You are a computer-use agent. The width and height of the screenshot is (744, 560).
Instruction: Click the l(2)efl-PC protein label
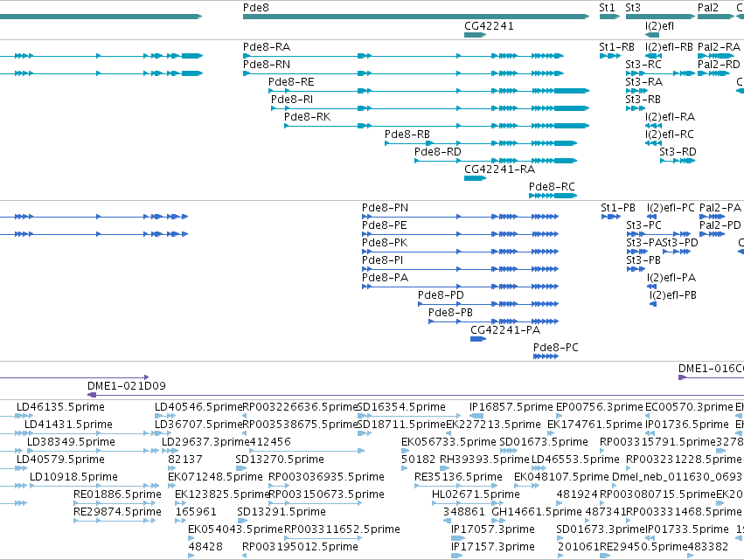point(671,208)
